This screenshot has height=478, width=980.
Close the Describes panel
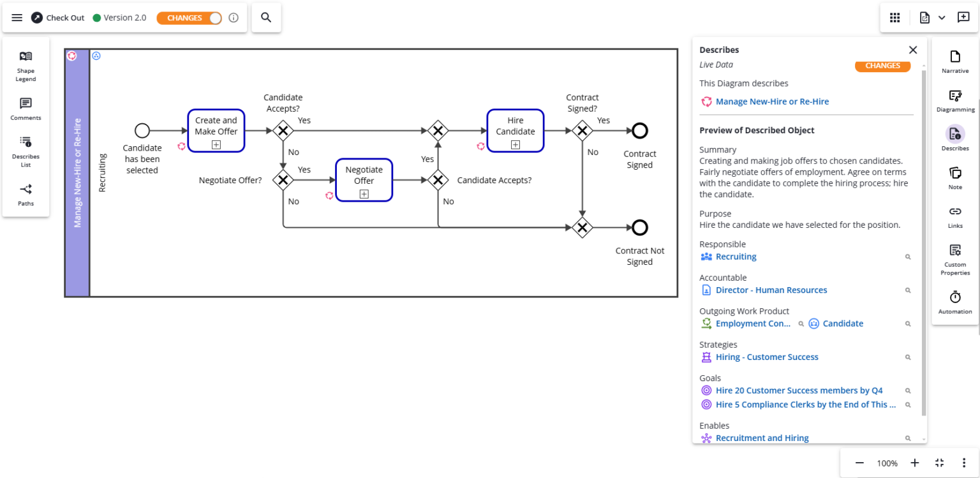[x=912, y=50]
